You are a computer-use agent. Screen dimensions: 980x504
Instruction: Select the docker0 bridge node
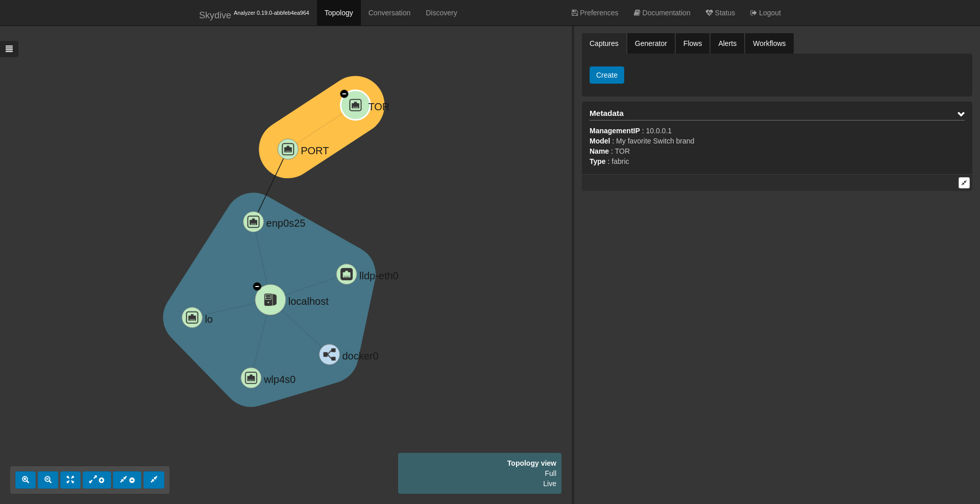(329, 354)
